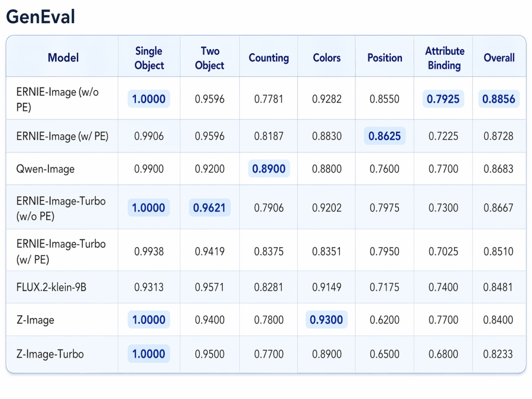Click the GenEval heading
The width and height of the screenshot is (532, 399).
point(40,17)
